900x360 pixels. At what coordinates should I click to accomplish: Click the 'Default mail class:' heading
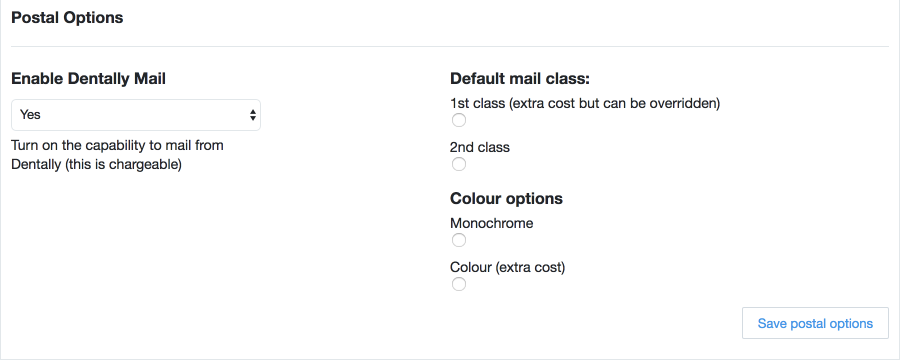[x=520, y=79]
